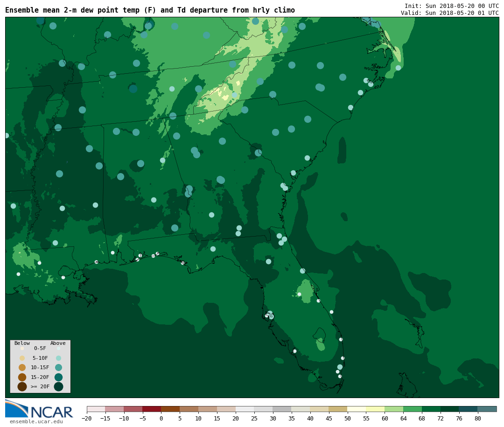Click the 'Below' legend heading
This screenshot has height=427, width=504.
pyautogui.click(x=22, y=343)
